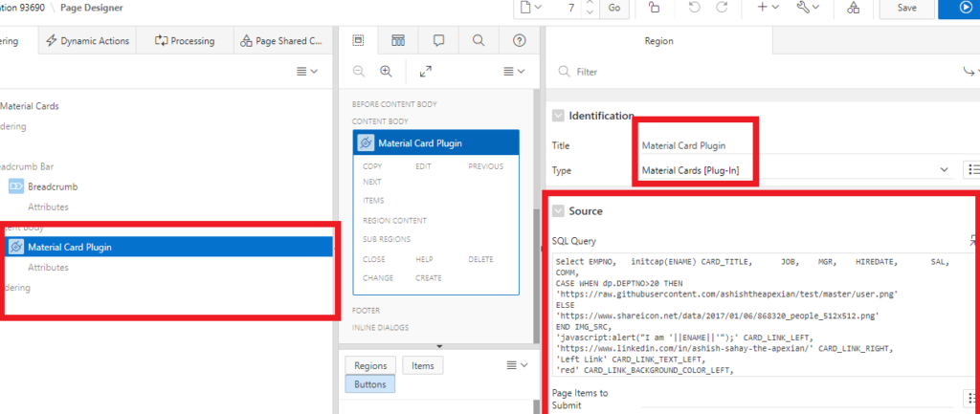
Task: Collapse the Identification section
Action: (558, 116)
